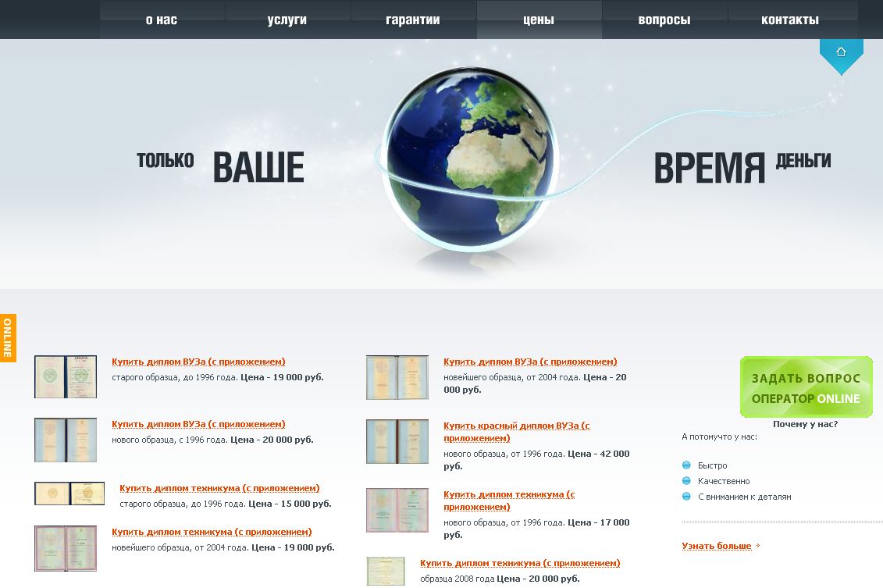Open ВУЗ diploma link, новейшего образца 2004

tap(530, 362)
